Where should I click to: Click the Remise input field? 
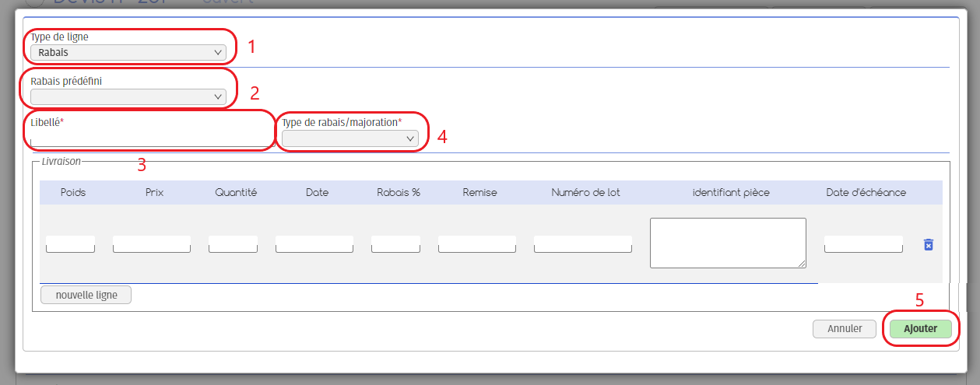coord(476,244)
